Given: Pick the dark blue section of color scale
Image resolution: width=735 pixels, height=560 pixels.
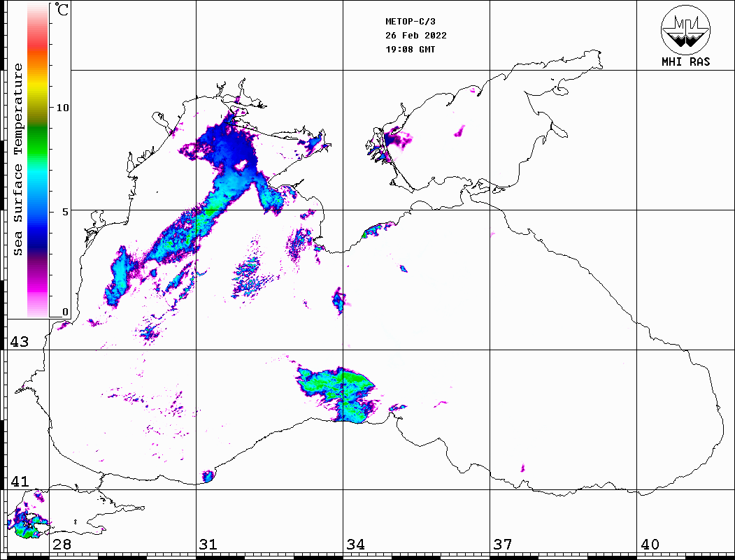Looking at the screenshot, I should pos(38,239).
